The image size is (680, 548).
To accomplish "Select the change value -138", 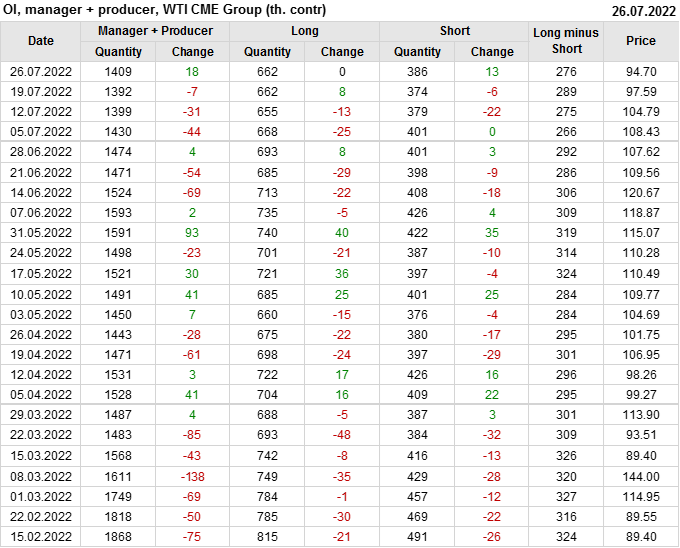I will 193,476.
